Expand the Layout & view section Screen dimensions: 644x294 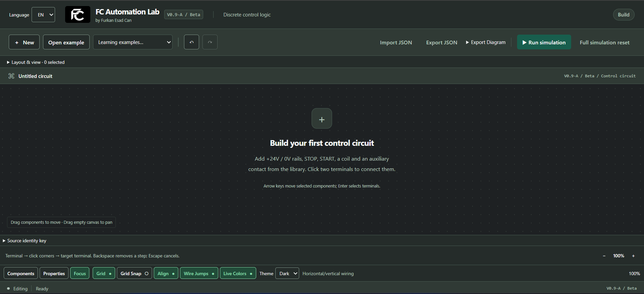tap(36, 62)
